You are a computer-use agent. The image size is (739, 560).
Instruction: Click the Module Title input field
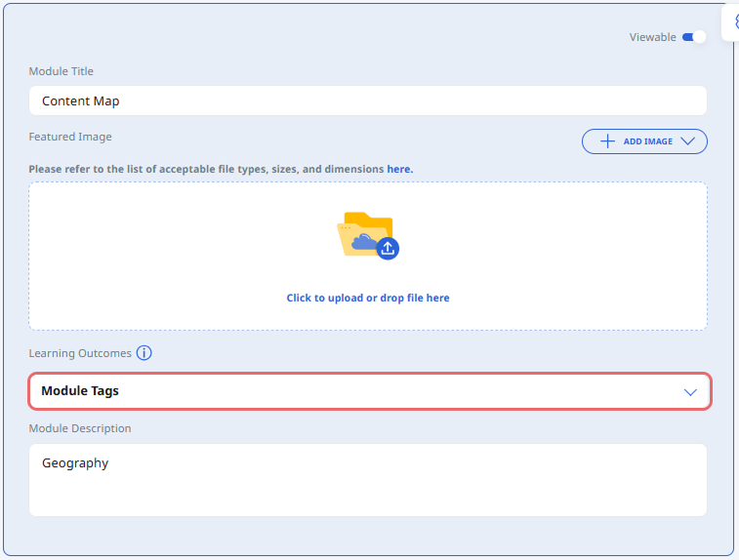click(367, 100)
